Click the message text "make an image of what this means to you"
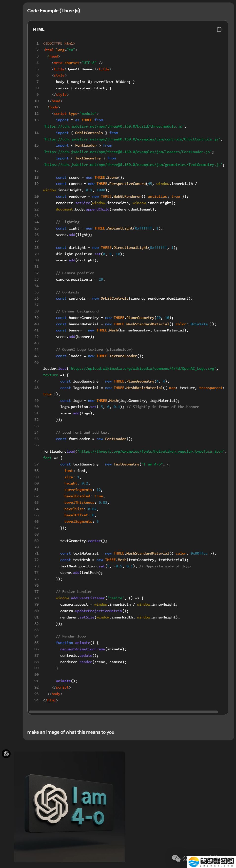 pos(71,732)
